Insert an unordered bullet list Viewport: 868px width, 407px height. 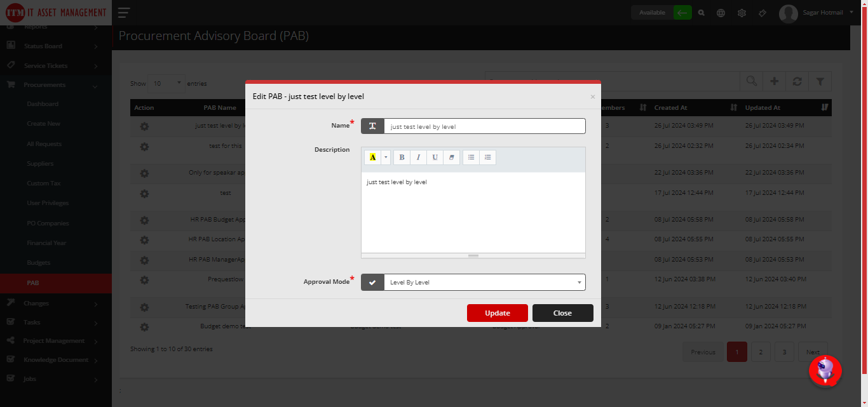coord(471,157)
